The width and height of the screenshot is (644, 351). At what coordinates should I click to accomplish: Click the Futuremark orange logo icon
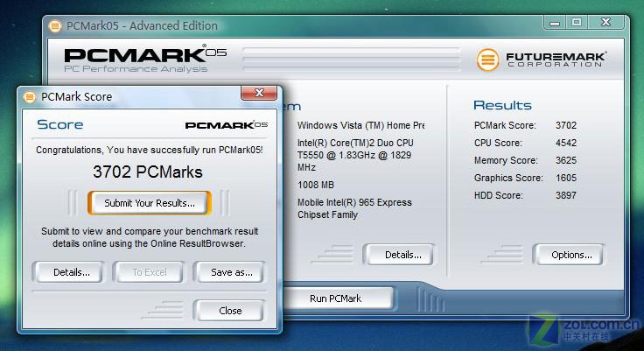tap(487, 60)
